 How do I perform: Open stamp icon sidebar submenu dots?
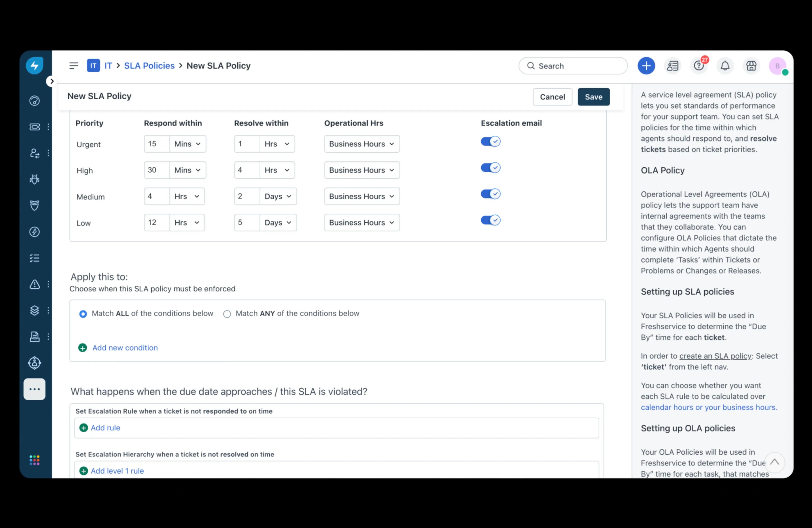(x=48, y=337)
